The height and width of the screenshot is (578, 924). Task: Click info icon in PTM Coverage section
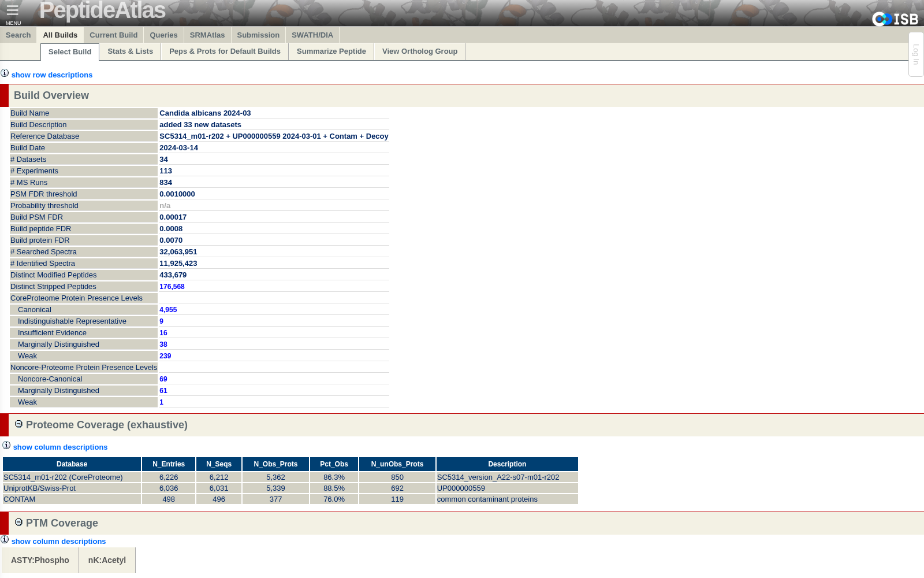(x=5, y=540)
